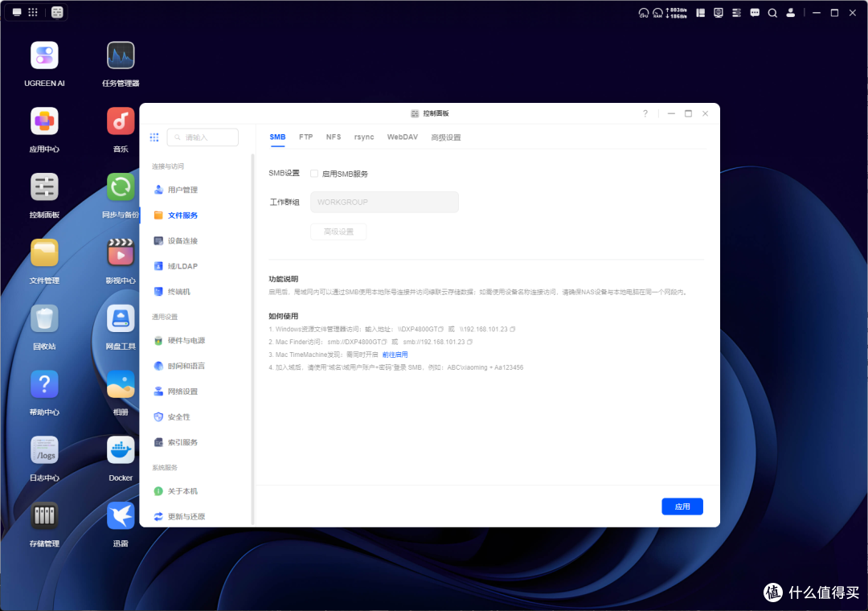This screenshot has width=868, height=611.
Task: Switch to the SMB tab
Action: tap(277, 137)
